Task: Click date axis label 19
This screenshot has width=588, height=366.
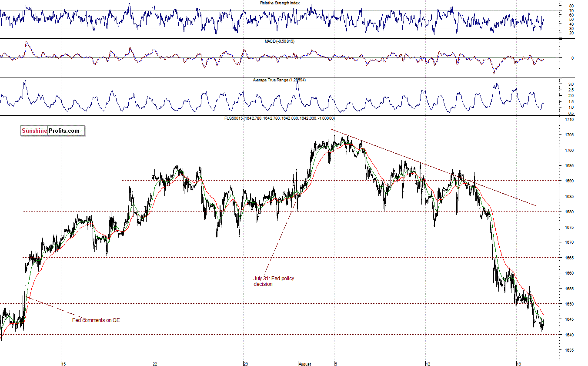Action: point(519,364)
